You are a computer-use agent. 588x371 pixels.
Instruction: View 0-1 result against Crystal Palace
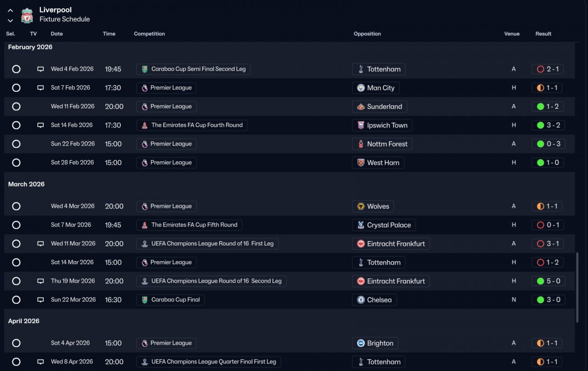tap(548, 225)
